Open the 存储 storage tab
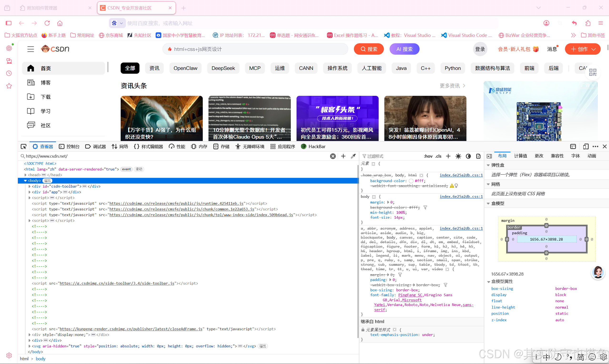 coord(221,146)
